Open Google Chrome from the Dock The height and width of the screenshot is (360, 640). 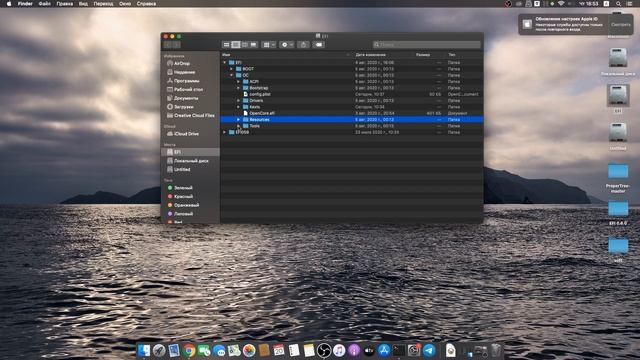click(189, 350)
